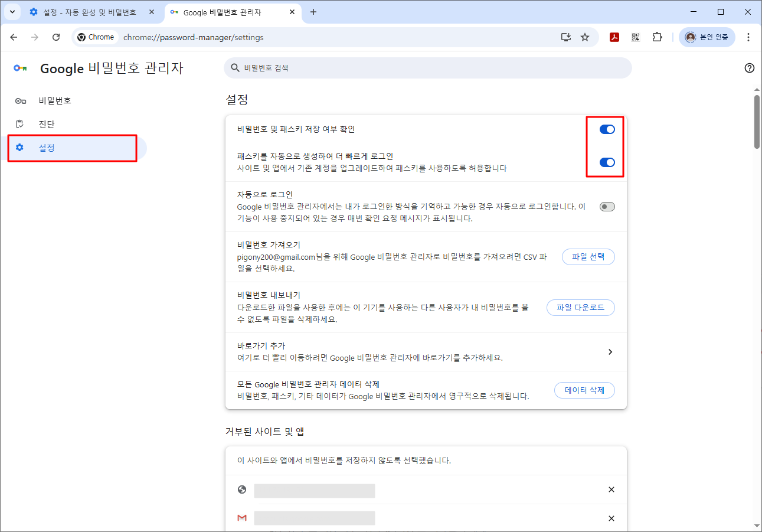Open a new tab with plus button

pyautogui.click(x=313, y=12)
